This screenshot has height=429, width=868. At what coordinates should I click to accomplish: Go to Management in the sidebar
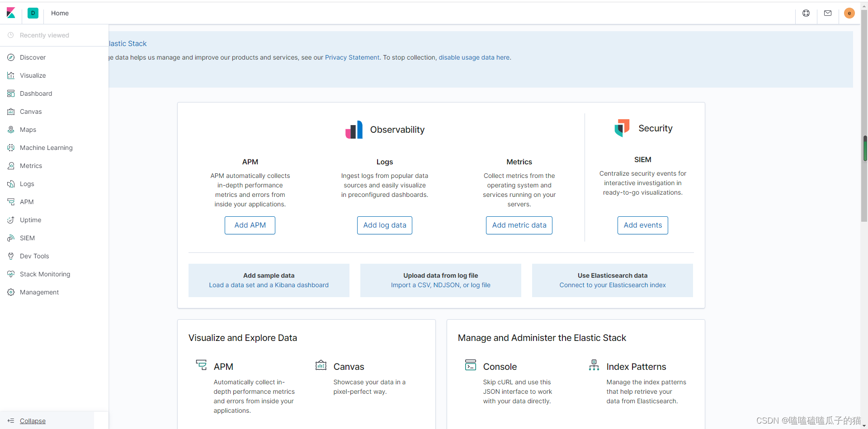click(x=39, y=292)
